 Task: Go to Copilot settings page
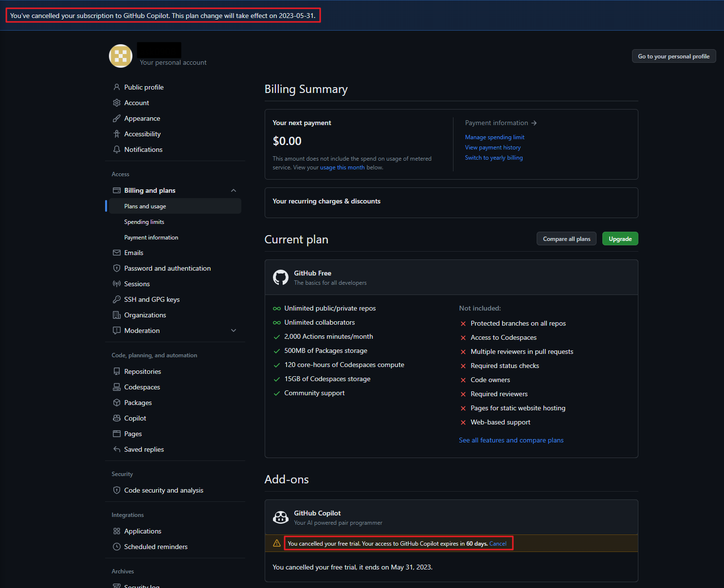point(175,418)
